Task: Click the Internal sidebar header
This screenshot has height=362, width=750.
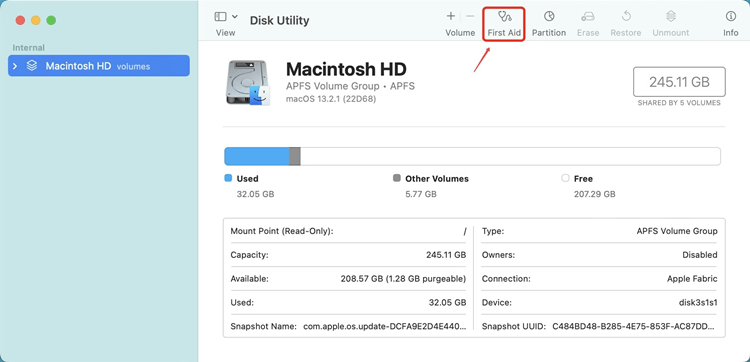Action: coord(29,48)
